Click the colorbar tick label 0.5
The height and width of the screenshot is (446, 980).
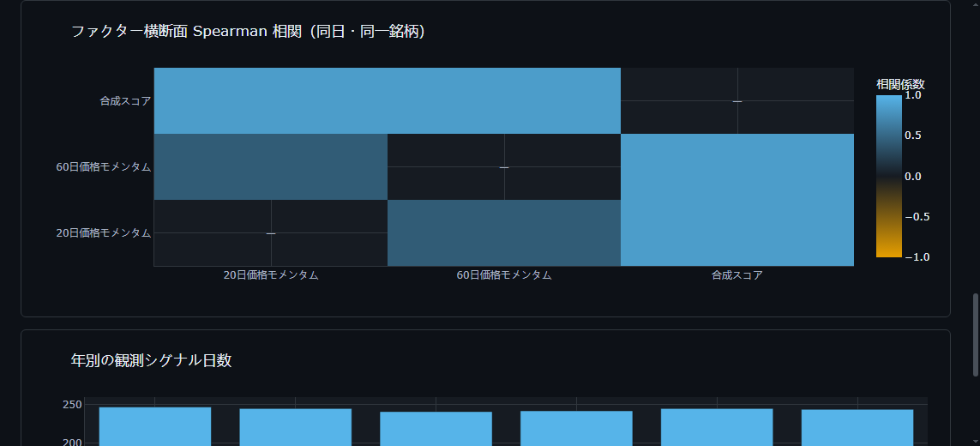tap(913, 136)
